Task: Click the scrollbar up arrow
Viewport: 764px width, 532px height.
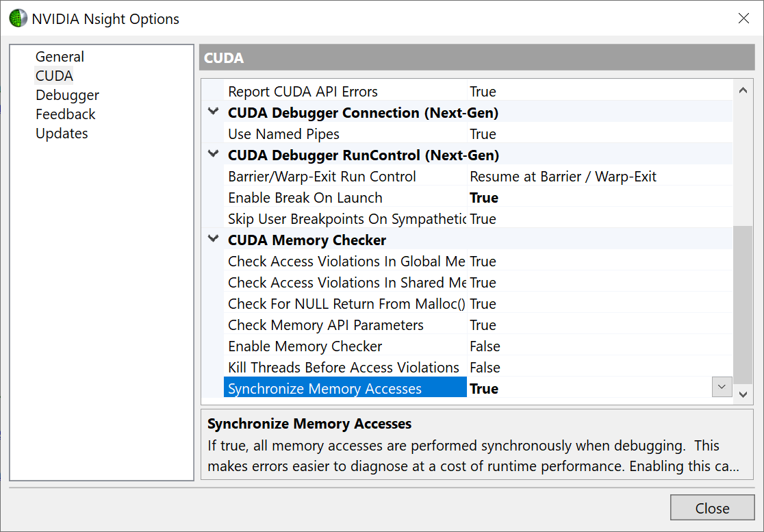Action: (x=743, y=90)
